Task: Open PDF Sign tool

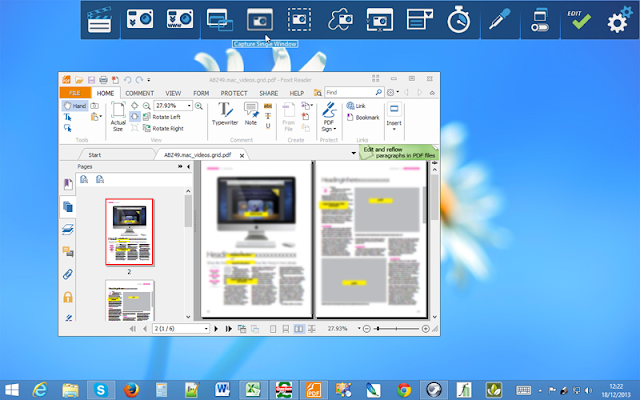Action: [x=329, y=117]
